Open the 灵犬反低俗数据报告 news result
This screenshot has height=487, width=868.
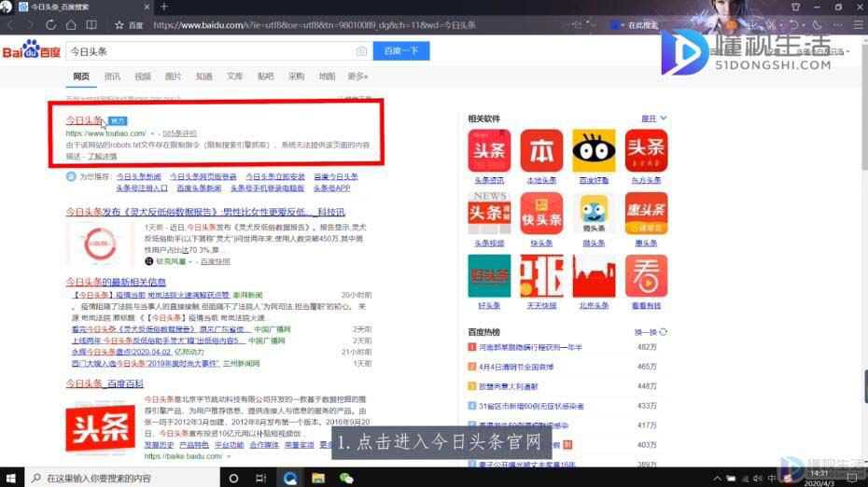point(205,212)
